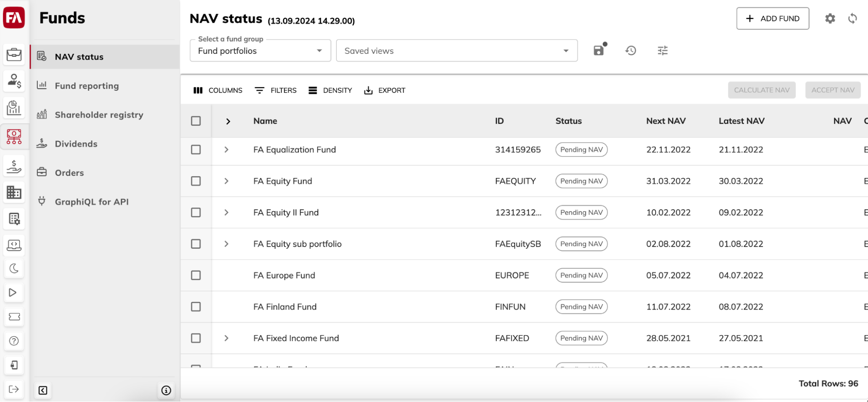Image resolution: width=868 pixels, height=402 pixels.
Task: Change table DENSITY
Action: [x=330, y=90]
